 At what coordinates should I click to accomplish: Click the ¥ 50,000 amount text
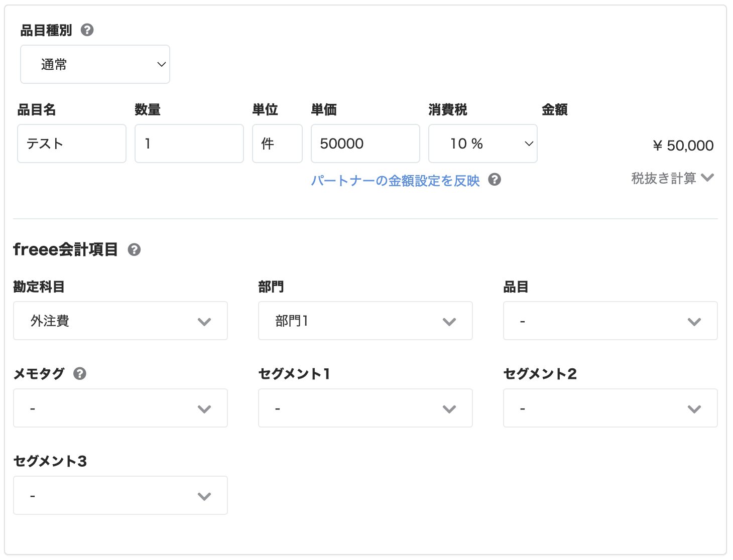tap(683, 146)
